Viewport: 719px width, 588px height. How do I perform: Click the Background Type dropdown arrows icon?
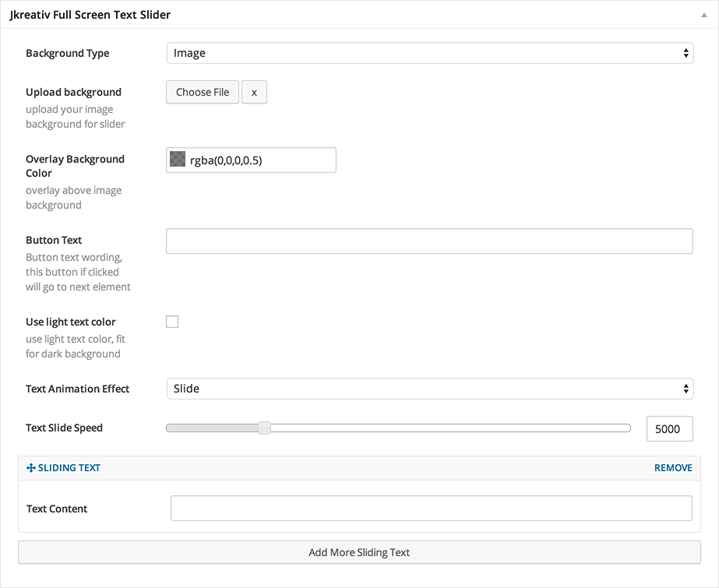[x=686, y=53]
